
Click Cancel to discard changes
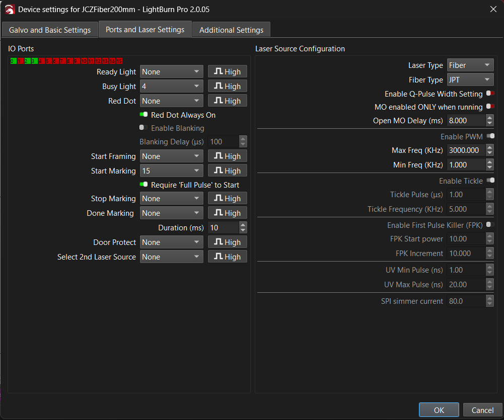pyautogui.click(x=482, y=410)
